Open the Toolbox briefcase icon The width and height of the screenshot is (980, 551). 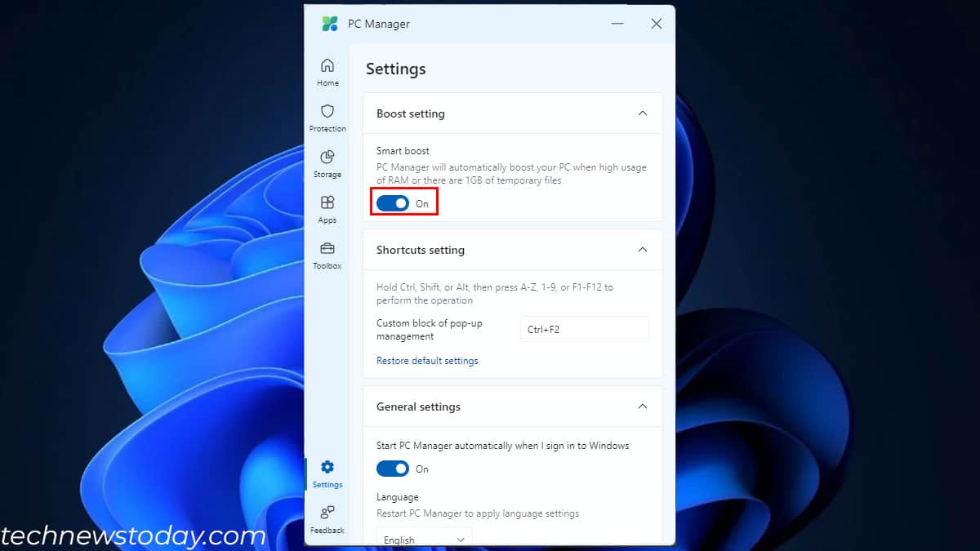327,249
